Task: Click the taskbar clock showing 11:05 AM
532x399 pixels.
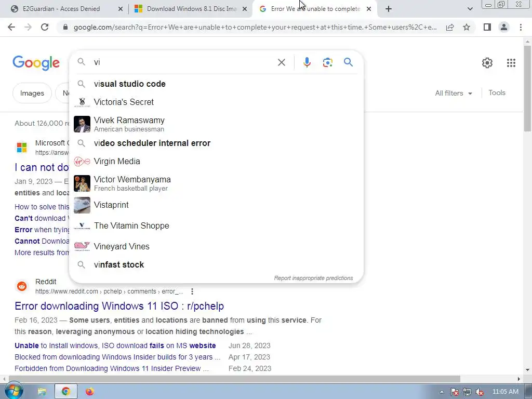Action: 505,392
